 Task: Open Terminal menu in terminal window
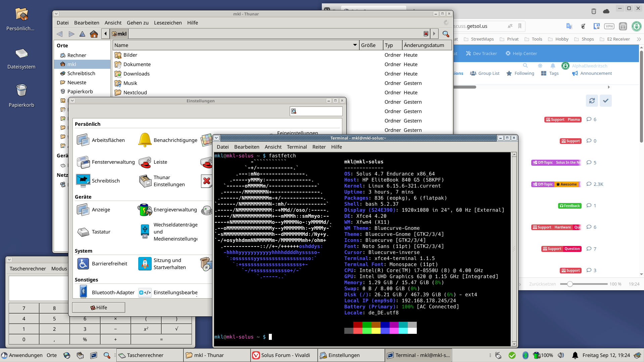297,147
